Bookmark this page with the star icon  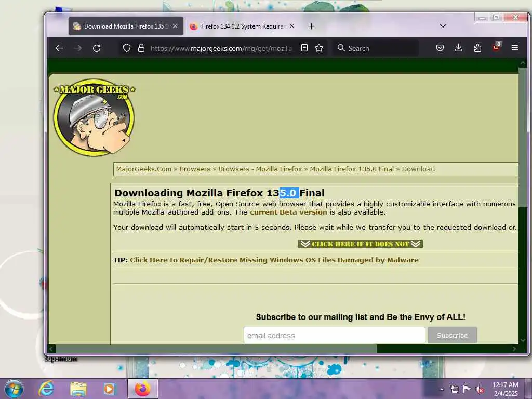coord(319,48)
